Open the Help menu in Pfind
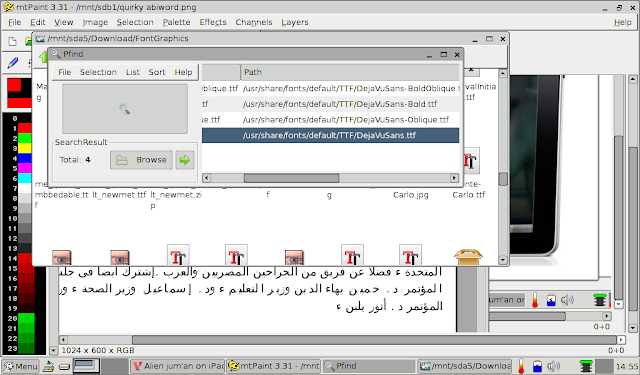This screenshot has width=640, height=375. click(x=183, y=72)
